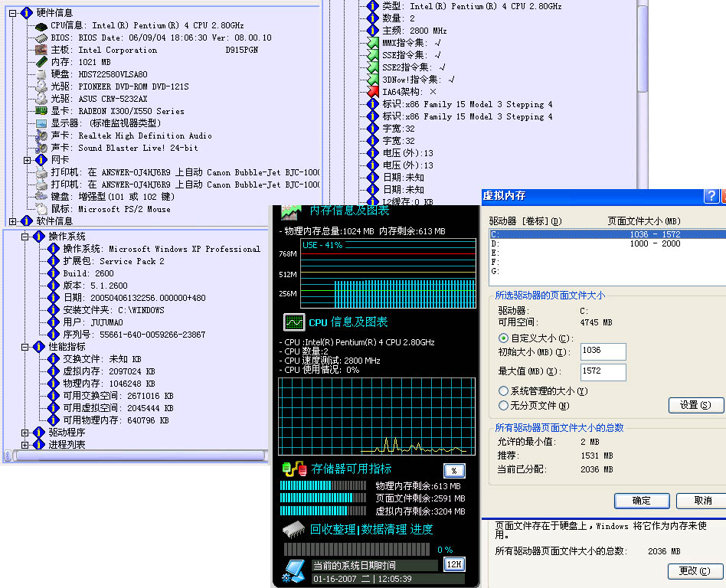
Task: Click the disc icon for ASUS CRW-5232AX
Action: [41, 99]
